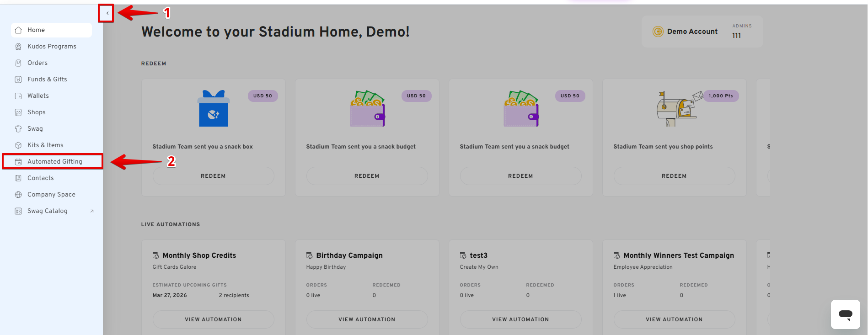Image resolution: width=868 pixels, height=335 pixels.
Task: Click the Home house icon
Action: point(18,30)
